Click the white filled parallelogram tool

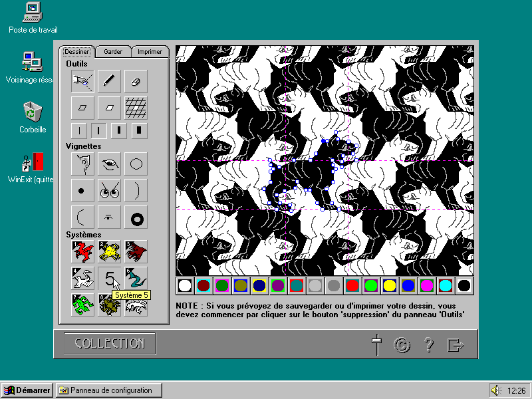[x=109, y=108]
